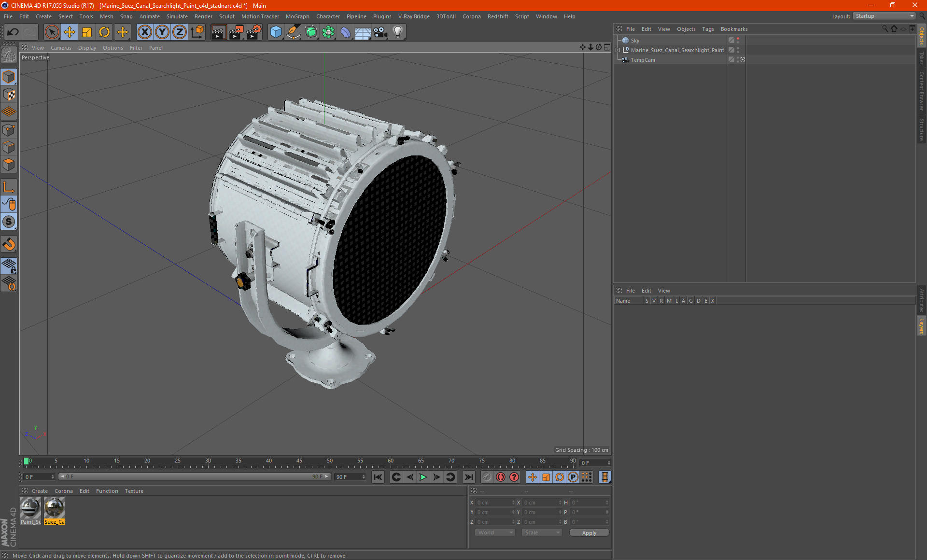Click the camera object icon
Screen dimensions: 927x560
pyautogui.click(x=380, y=32)
